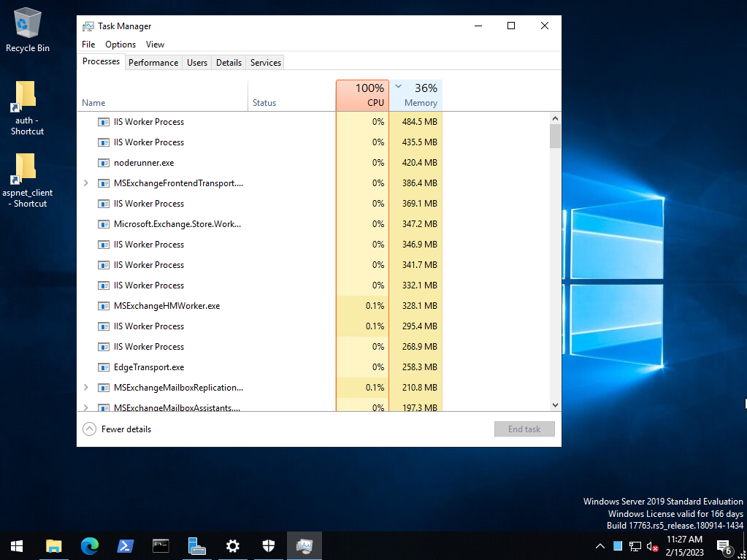
Task: Select the Processes tab
Action: (101, 61)
